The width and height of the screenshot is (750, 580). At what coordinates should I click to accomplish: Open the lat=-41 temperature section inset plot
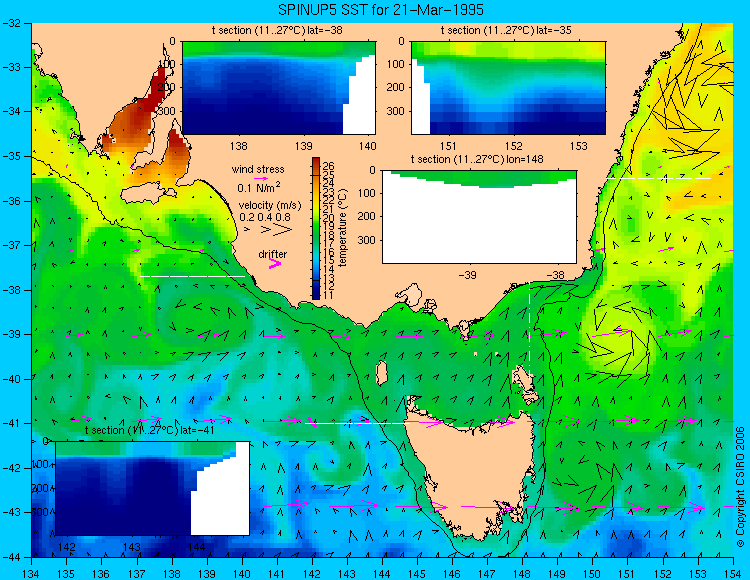[x=153, y=488]
